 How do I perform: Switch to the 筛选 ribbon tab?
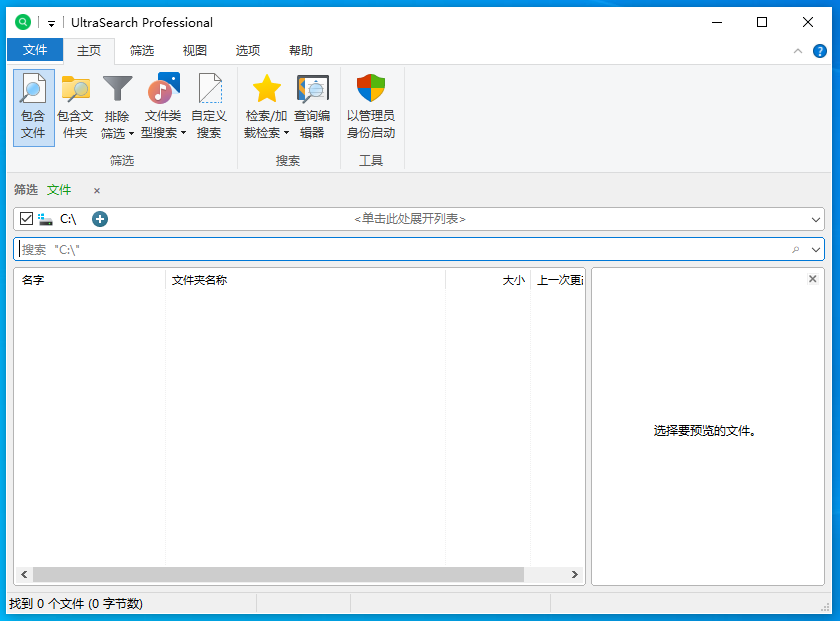tap(142, 51)
